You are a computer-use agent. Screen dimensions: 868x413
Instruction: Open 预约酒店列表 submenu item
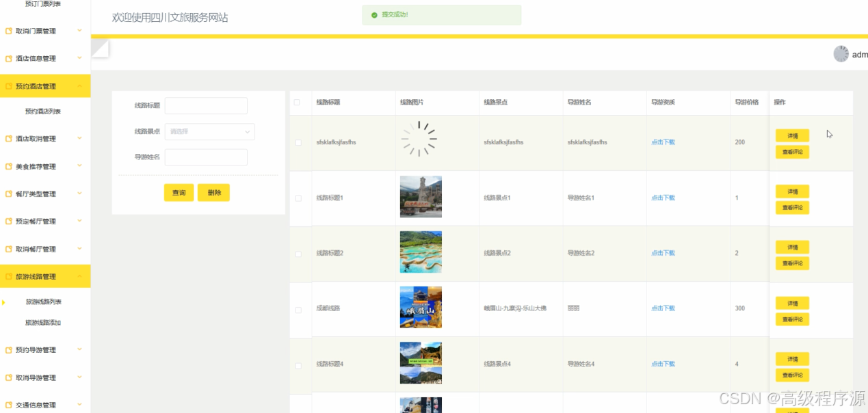click(x=43, y=111)
